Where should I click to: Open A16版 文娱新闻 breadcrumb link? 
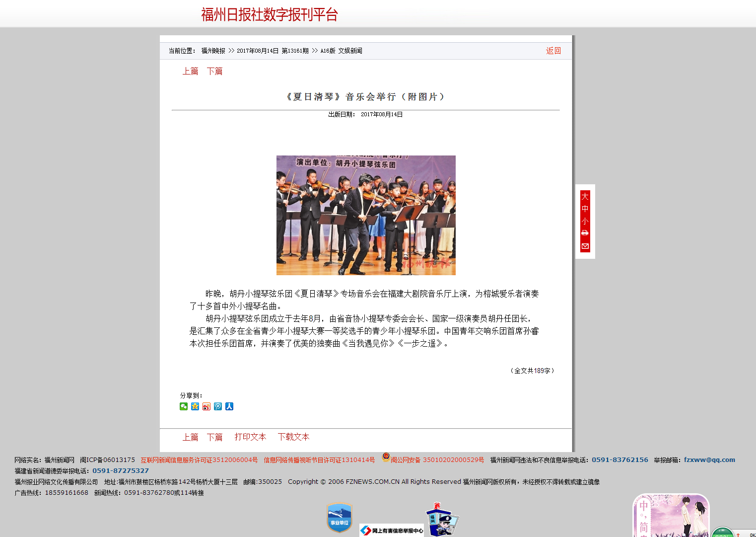coord(341,51)
